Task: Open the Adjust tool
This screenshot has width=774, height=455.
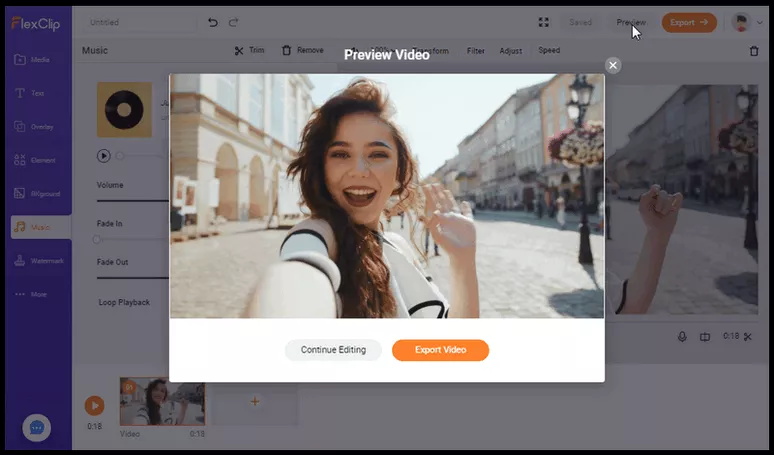Action: [510, 50]
